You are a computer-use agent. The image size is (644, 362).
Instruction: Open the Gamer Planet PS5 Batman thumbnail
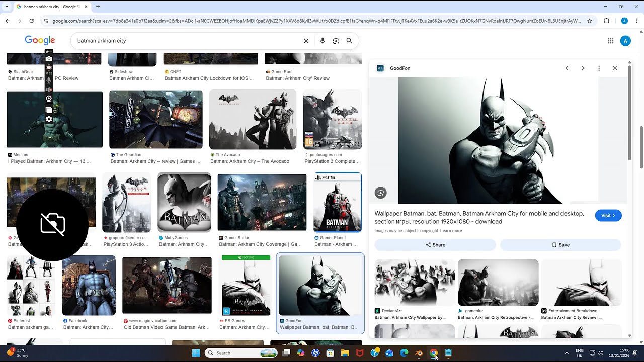338,203
